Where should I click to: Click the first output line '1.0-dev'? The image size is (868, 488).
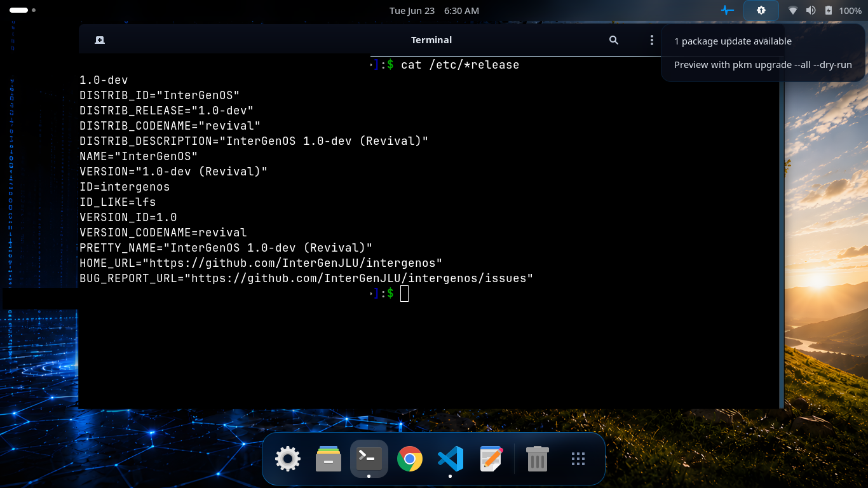(104, 80)
